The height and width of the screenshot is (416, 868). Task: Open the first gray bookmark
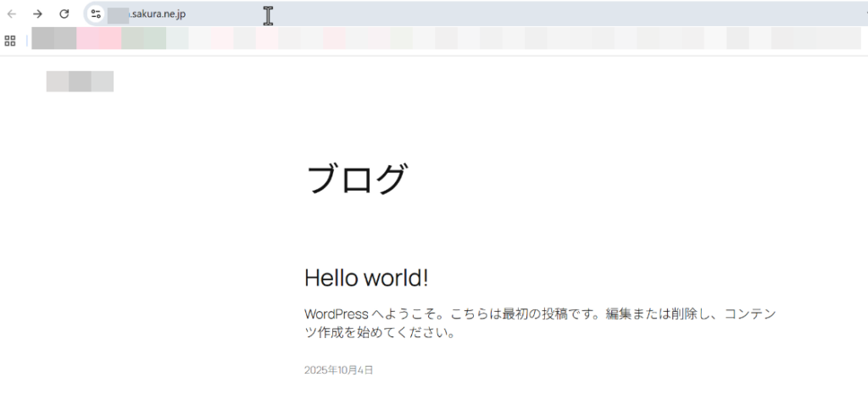(x=53, y=39)
